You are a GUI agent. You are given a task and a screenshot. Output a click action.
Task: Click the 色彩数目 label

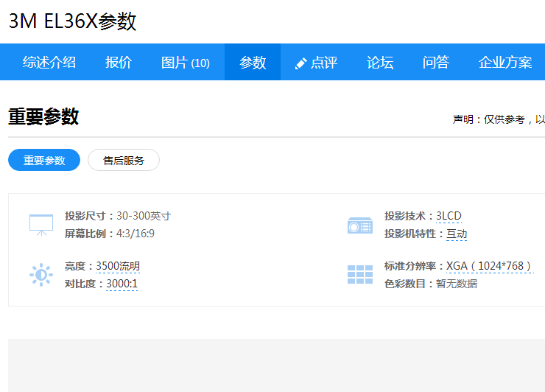click(x=405, y=284)
